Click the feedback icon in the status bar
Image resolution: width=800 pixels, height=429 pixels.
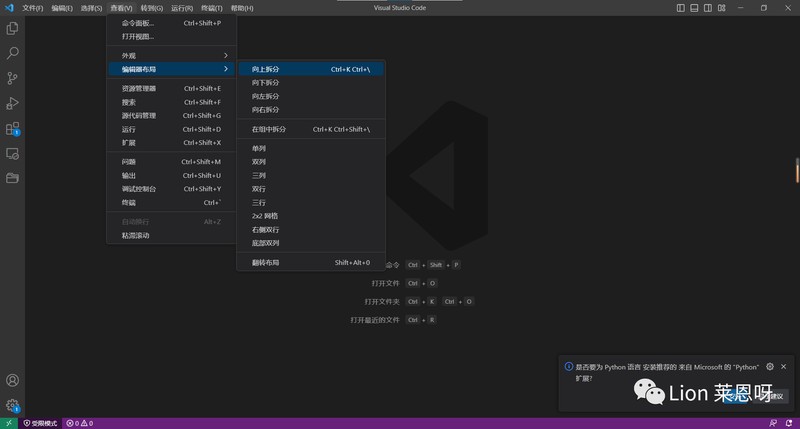(773, 423)
